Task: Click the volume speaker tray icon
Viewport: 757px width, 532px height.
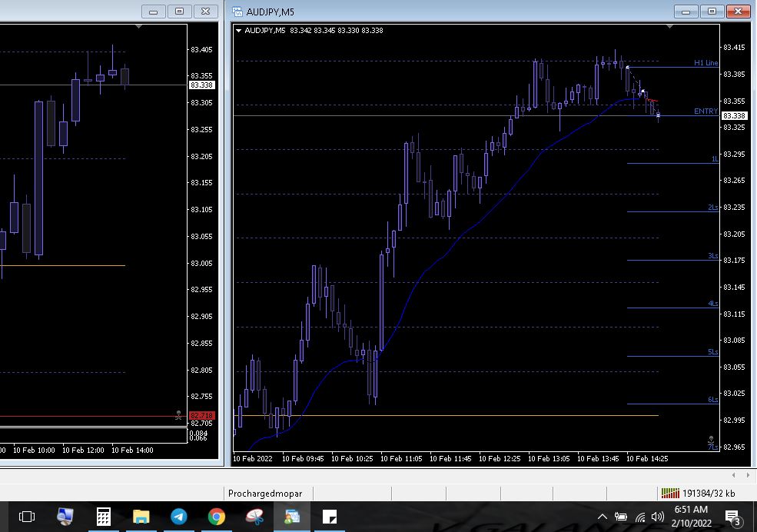Action: (658, 517)
